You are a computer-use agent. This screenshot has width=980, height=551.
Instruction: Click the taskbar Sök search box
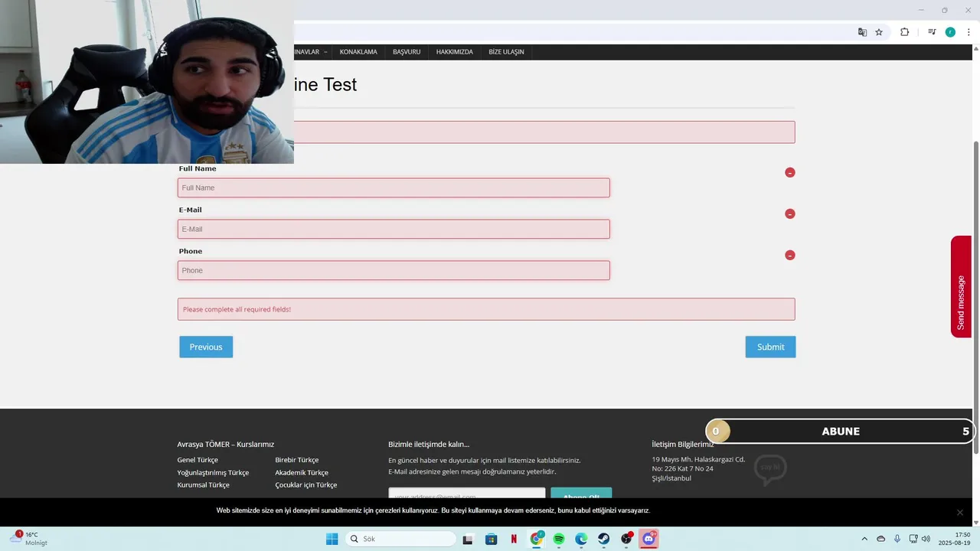click(400, 539)
